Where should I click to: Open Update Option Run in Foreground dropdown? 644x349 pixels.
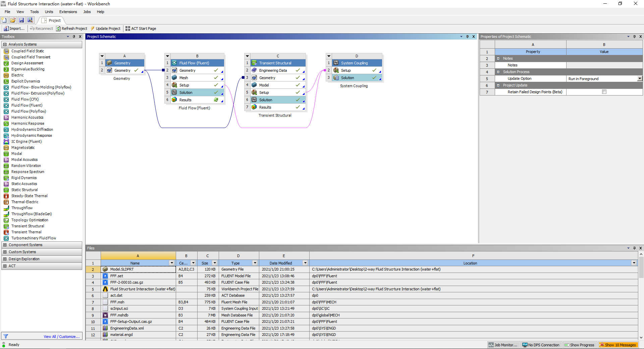click(640, 78)
